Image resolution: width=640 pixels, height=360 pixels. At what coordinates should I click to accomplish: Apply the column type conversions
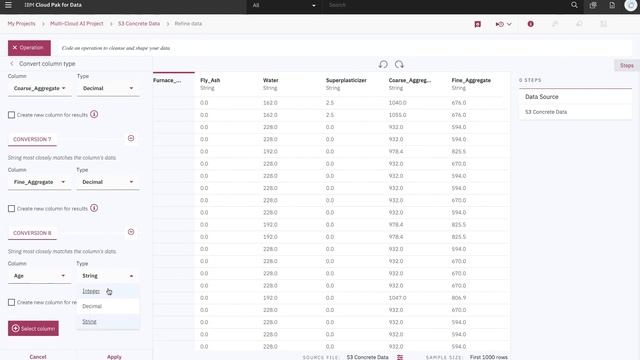tap(114, 356)
